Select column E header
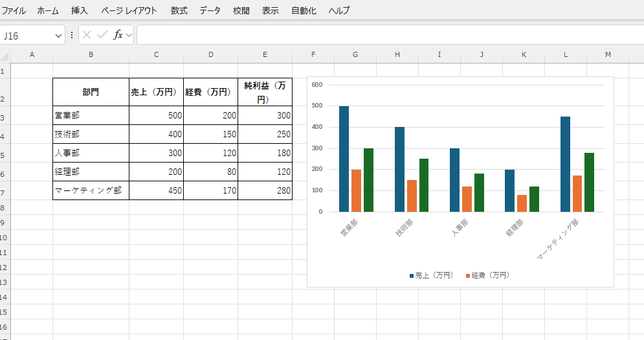This screenshot has width=644, height=340. click(265, 54)
